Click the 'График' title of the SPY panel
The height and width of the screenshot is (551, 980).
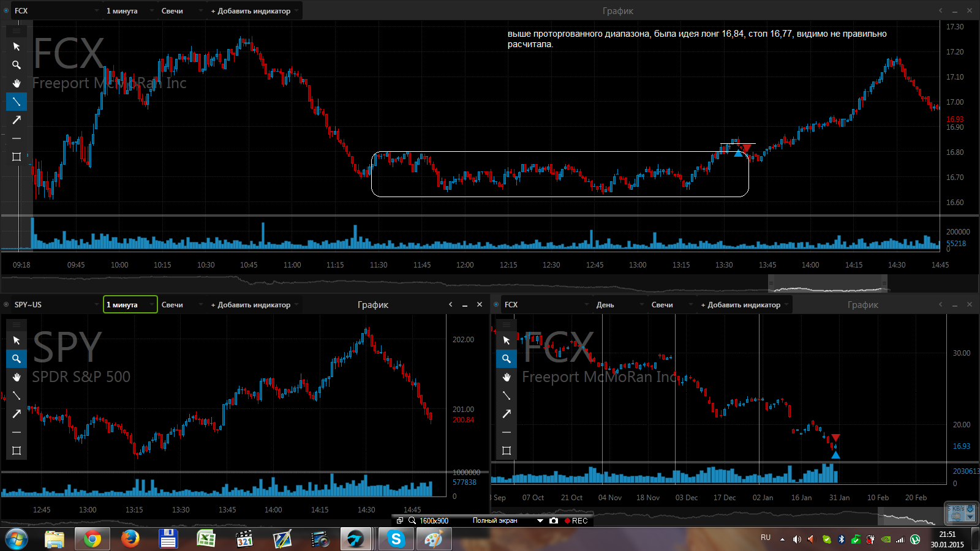point(373,304)
